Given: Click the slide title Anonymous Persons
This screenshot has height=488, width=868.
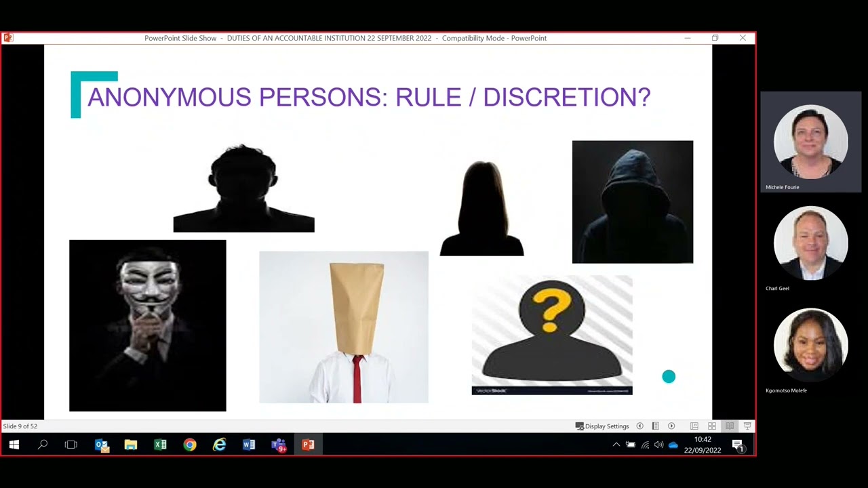Looking at the screenshot, I should [369, 98].
